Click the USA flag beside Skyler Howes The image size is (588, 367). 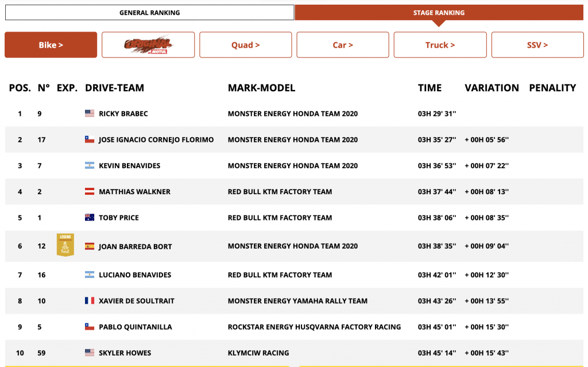(x=90, y=353)
